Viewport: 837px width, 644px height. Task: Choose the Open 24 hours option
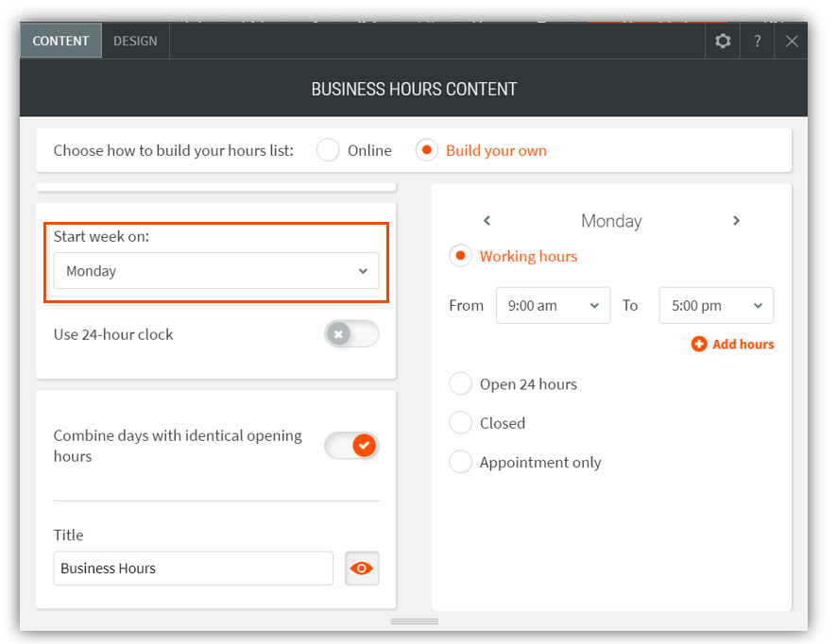point(461,384)
